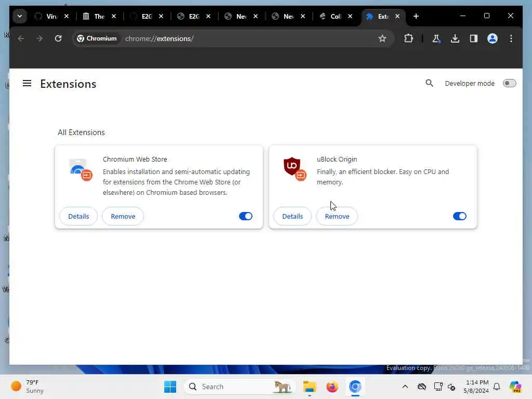
Task: Open a new tab with the plus button
Action: (x=416, y=16)
